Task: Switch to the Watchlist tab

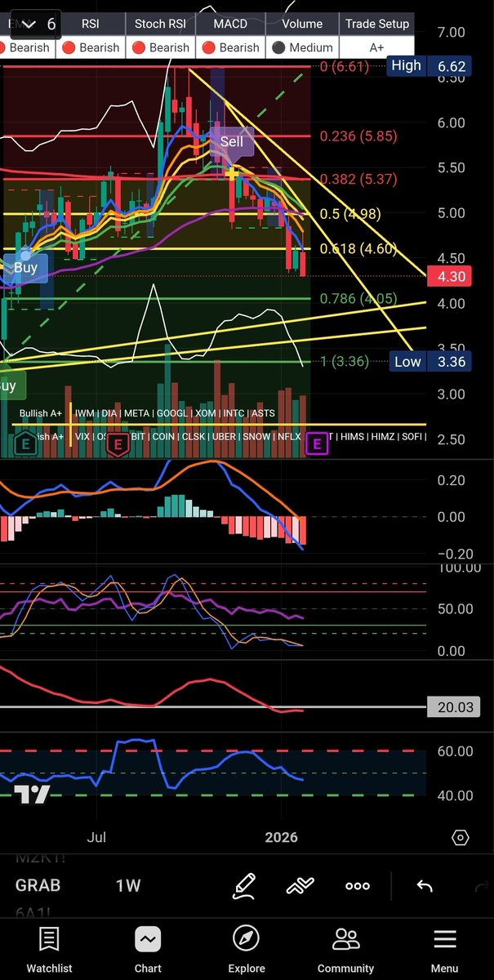Action: [x=49, y=949]
